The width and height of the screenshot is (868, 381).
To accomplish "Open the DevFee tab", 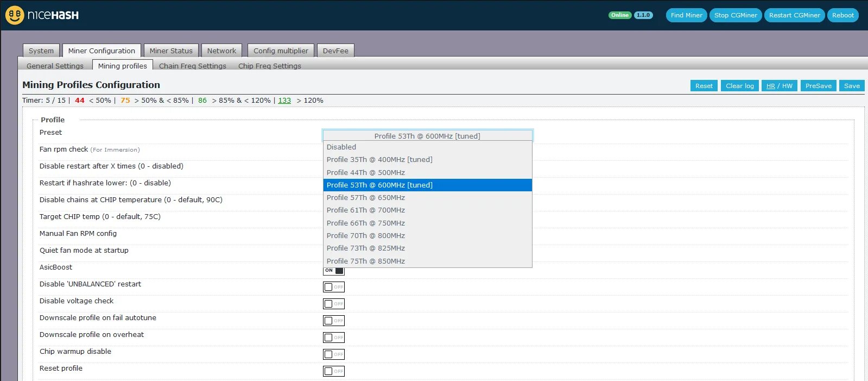I will click(x=335, y=51).
